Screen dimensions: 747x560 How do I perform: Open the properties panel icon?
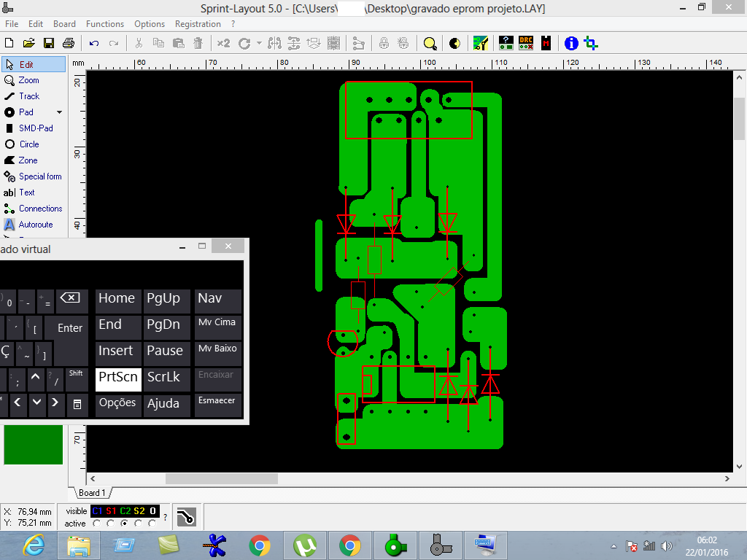pyautogui.click(x=506, y=43)
